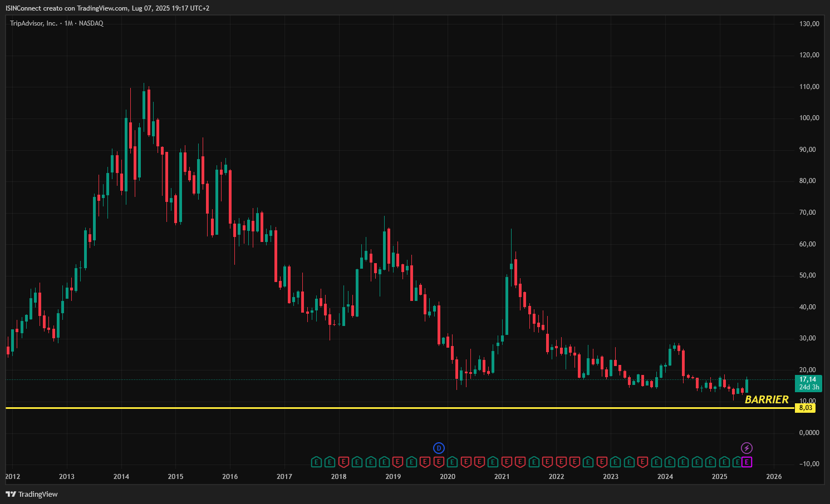Click the 70,00 price axis label
Image resolution: width=830 pixels, height=504 pixels.
809,213
